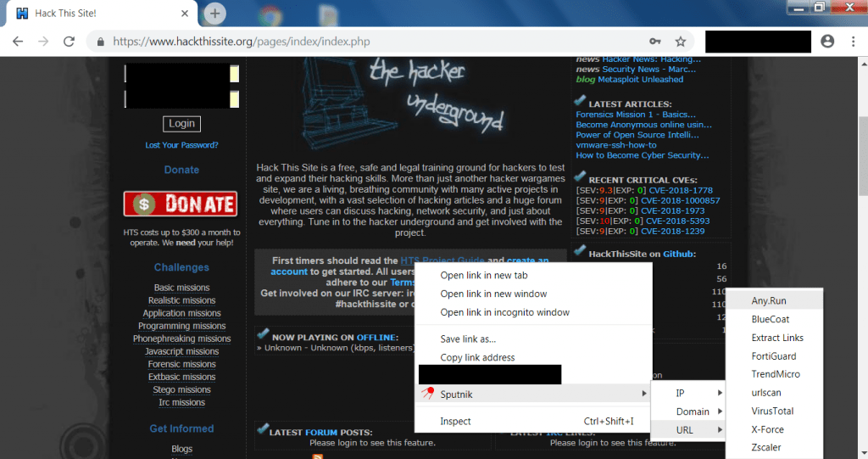Open Forensics Mission 1 - Basics article
This screenshot has width=868, height=459.
[x=636, y=115]
